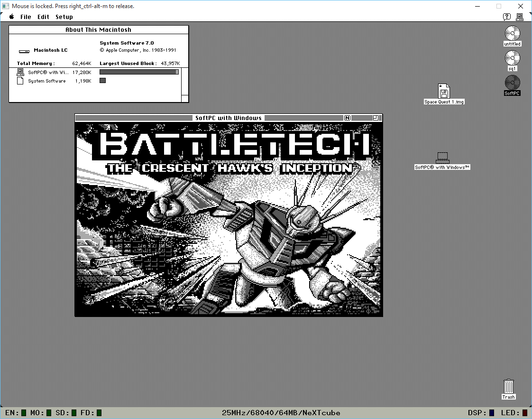Image resolution: width=532 pixels, height=419 pixels.
Task: Click the Macintosh LC computer icon
Action: point(24,51)
